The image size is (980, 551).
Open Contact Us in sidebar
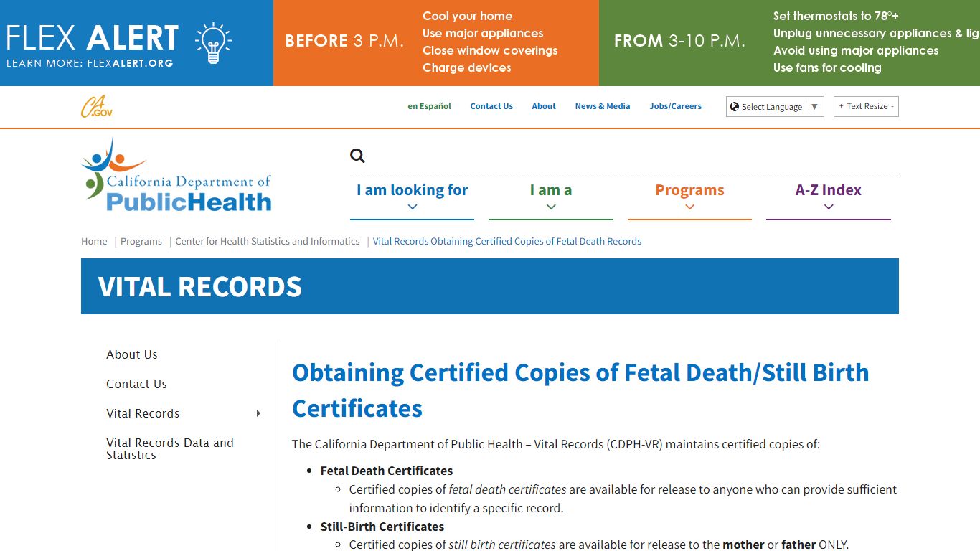click(136, 384)
